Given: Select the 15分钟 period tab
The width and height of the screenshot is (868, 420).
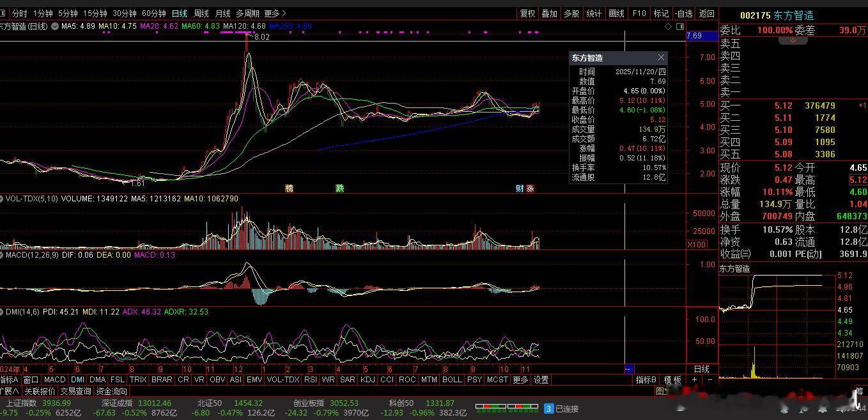Looking at the screenshot, I should [95, 13].
